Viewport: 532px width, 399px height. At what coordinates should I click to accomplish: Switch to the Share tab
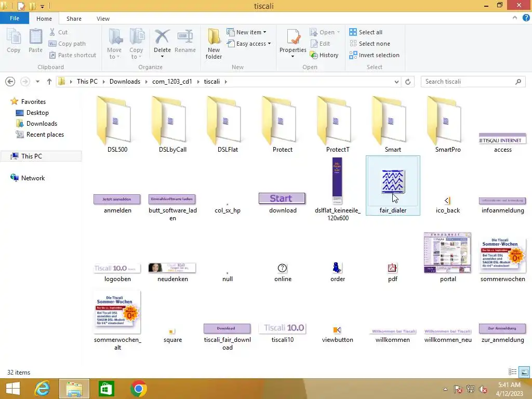(74, 19)
